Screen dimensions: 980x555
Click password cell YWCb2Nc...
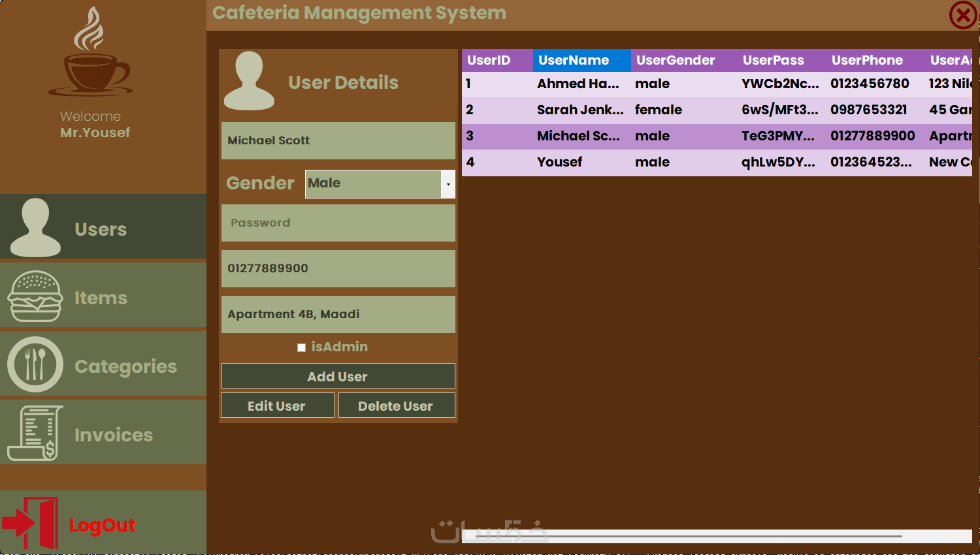point(782,84)
